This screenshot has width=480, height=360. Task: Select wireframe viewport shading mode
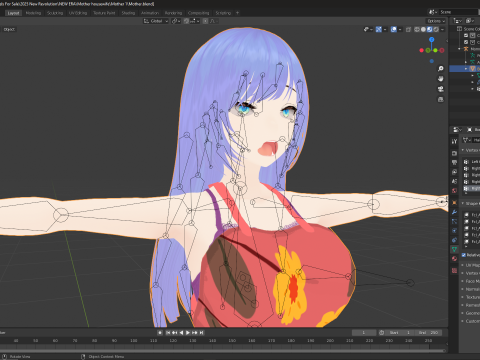tap(417, 30)
